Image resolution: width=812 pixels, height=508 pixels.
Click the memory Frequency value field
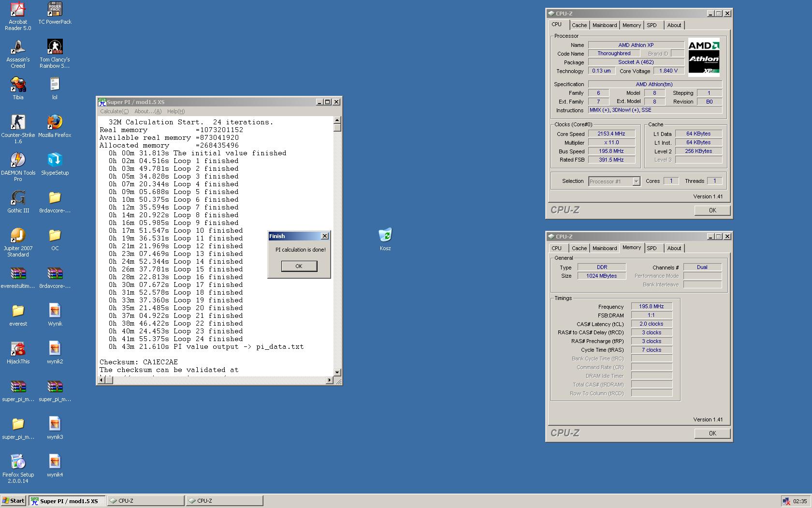click(x=652, y=306)
